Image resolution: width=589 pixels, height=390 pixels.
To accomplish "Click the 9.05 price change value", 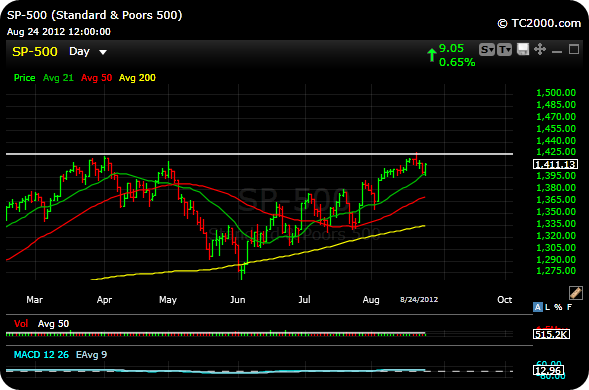I will pyautogui.click(x=452, y=48).
